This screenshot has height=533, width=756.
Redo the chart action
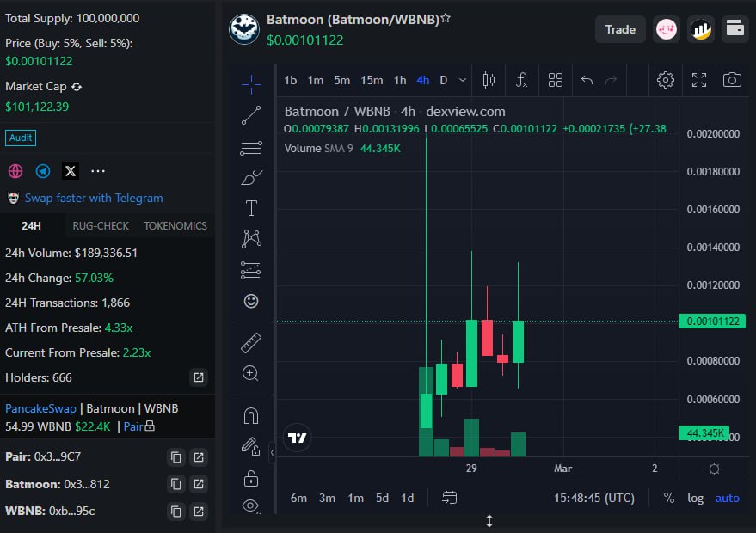[x=611, y=80]
